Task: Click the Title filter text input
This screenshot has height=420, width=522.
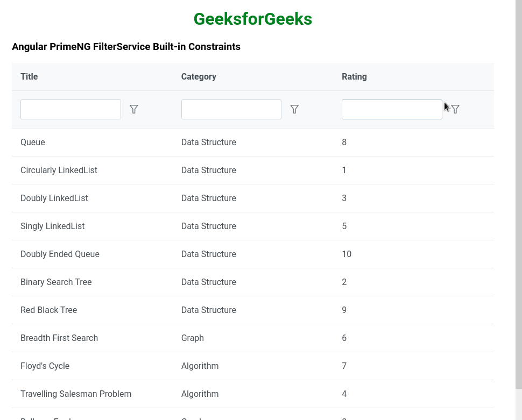Action: [70, 109]
